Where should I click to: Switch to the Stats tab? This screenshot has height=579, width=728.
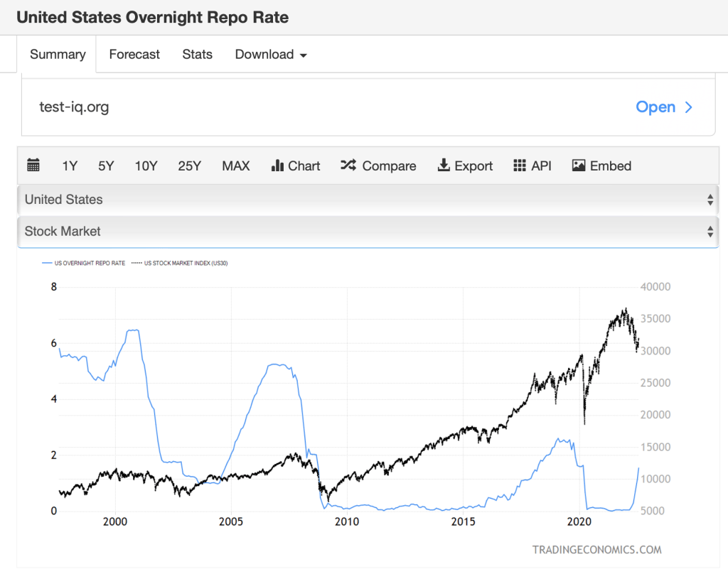coord(197,55)
